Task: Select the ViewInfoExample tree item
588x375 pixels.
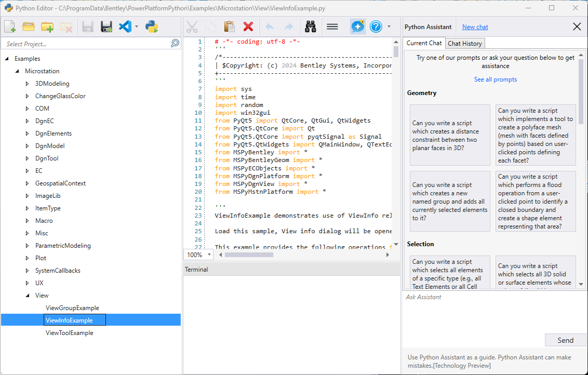Action: click(75, 320)
